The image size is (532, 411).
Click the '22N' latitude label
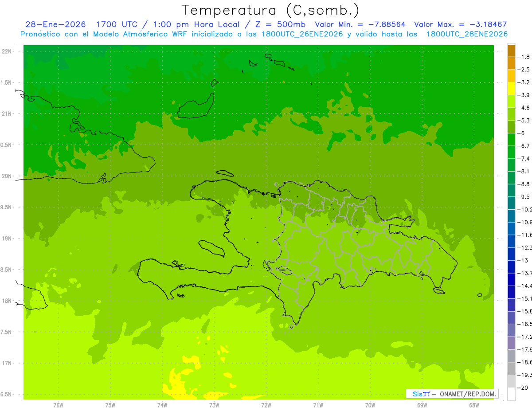point(8,51)
